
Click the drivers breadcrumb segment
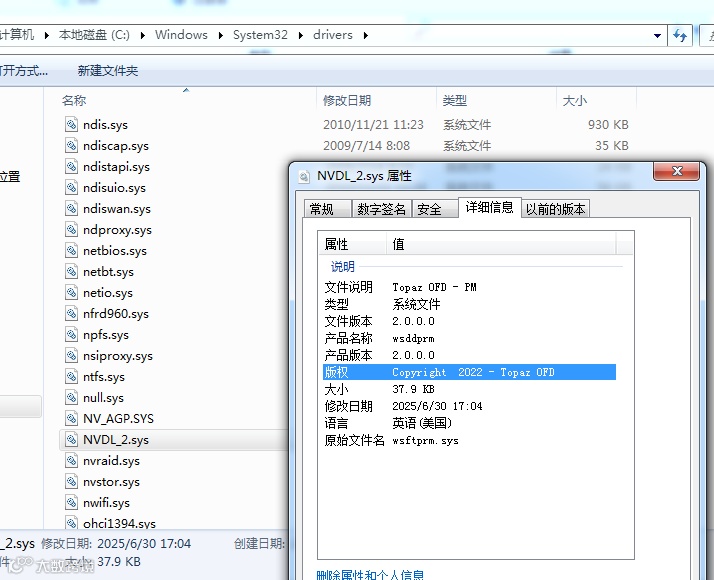[332, 35]
